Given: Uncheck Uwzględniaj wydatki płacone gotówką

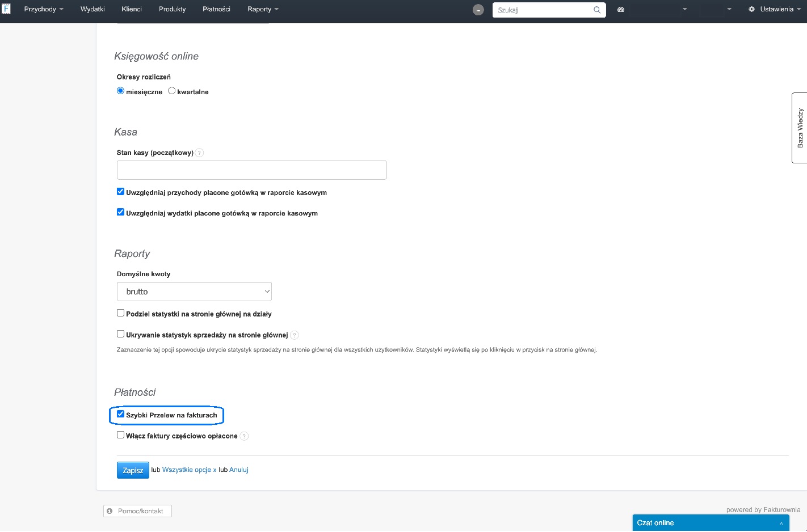Looking at the screenshot, I should pyautogui.click(x=120, y=212).
